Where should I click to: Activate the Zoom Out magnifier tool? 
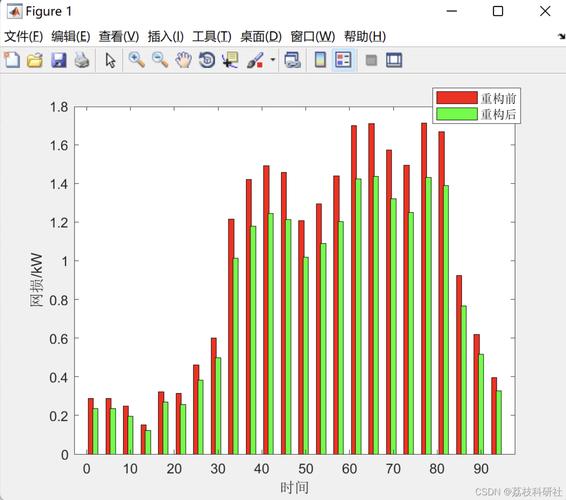click(x=160, y=60)
